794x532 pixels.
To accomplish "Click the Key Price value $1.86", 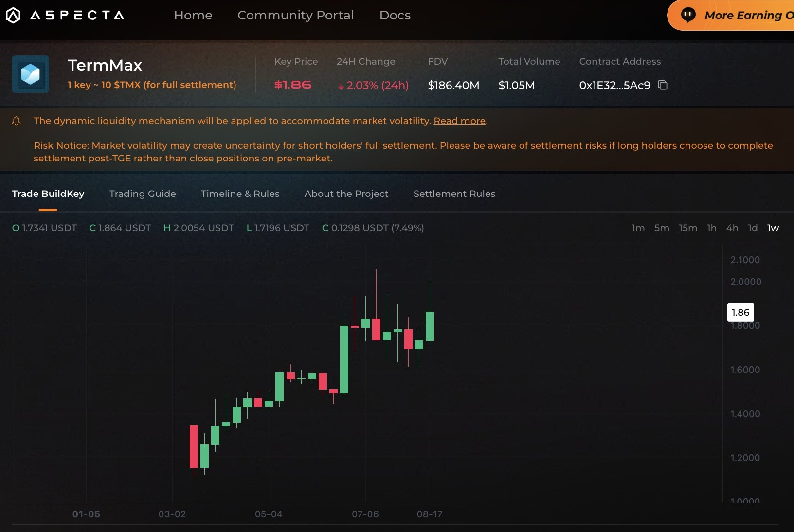I will coord(293,85).
